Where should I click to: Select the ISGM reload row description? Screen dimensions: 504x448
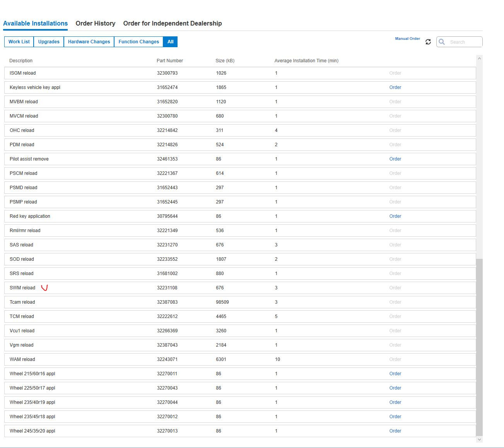22,73
